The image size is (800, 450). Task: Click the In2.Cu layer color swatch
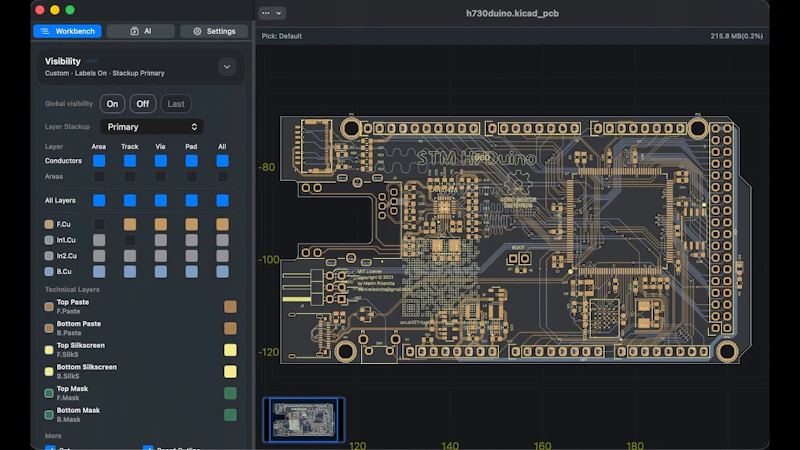(x=49, y=256)
